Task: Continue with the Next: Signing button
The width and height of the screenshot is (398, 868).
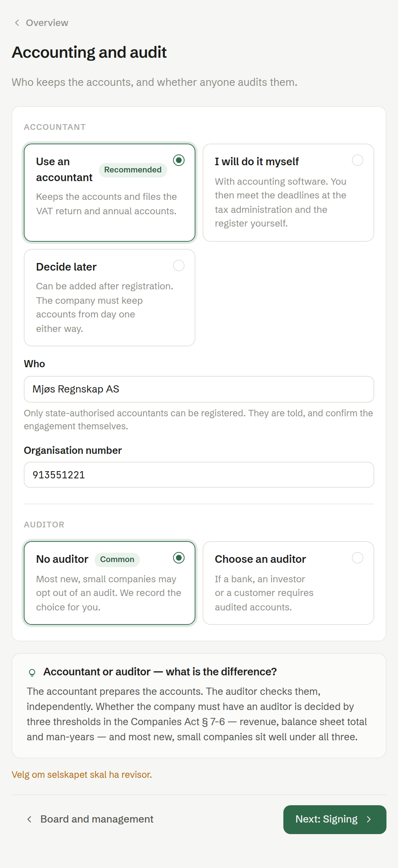Action: click(335, 819)
